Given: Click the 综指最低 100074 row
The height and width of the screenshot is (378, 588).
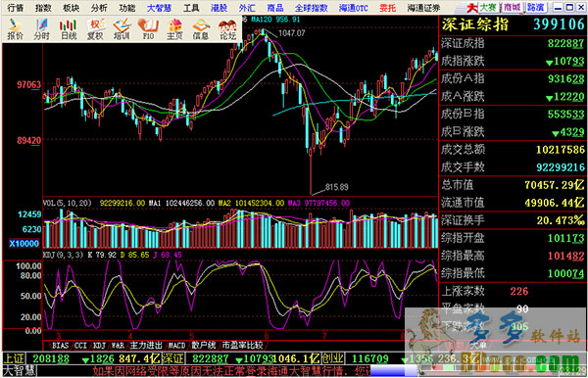Looking at the screenshot, I should 513,273.
